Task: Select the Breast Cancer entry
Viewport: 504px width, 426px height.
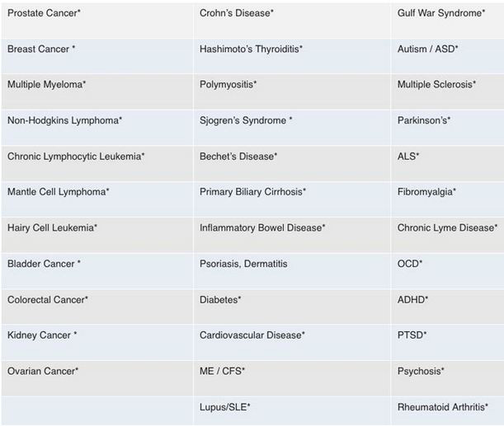Action: tap(41, 49)
